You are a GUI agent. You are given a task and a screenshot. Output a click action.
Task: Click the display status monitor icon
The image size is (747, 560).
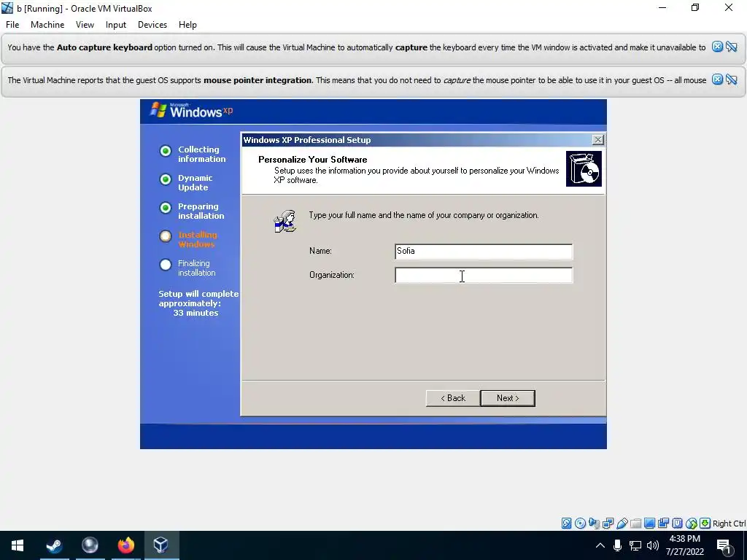(649, 524)
